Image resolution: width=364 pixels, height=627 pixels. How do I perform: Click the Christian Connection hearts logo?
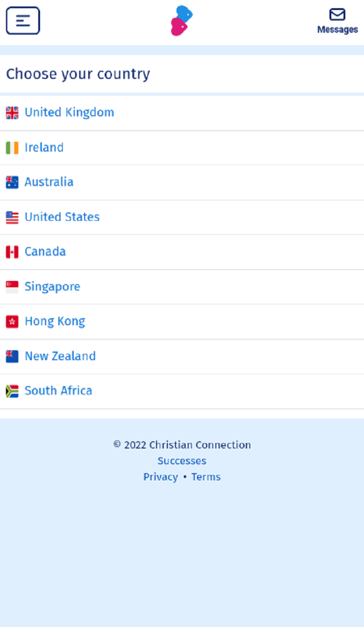pyautogui.click(x=182, y=20)
